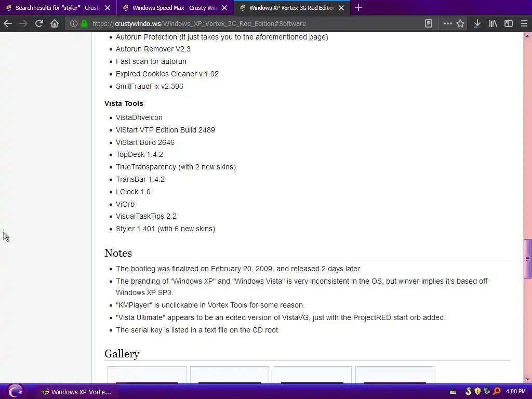The image size is (532, 399).
Task: Click "ViOrb" list item
Action: 125,204
